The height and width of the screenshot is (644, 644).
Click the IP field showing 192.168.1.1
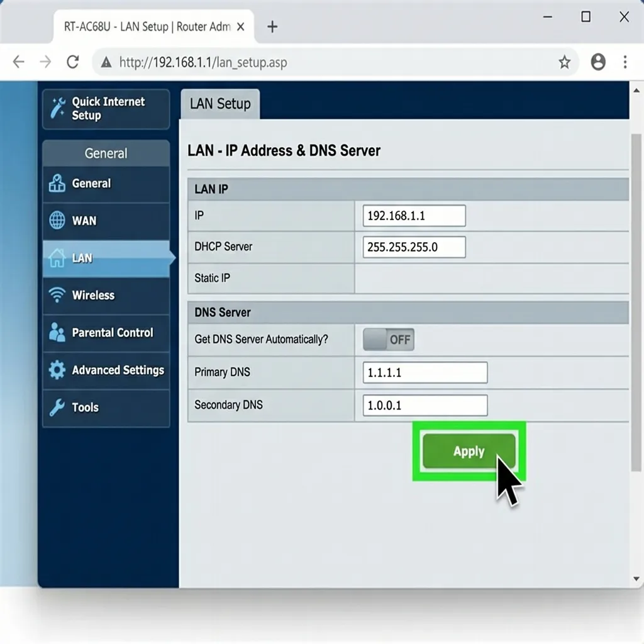click(x=414, y=216)
